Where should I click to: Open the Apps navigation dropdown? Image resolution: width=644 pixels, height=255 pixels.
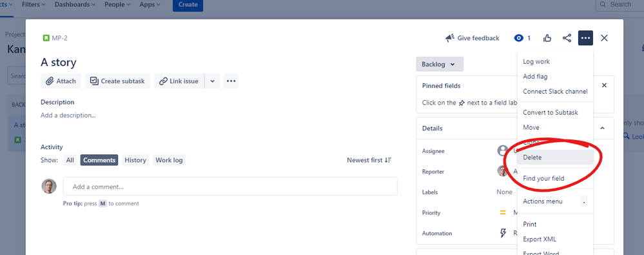pos(150,5)
